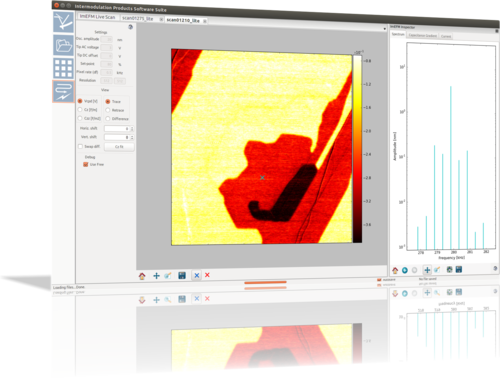Viewport: 500px width, 378px height.
Task: Click home icon under the scan image
Action: point(142,276)
